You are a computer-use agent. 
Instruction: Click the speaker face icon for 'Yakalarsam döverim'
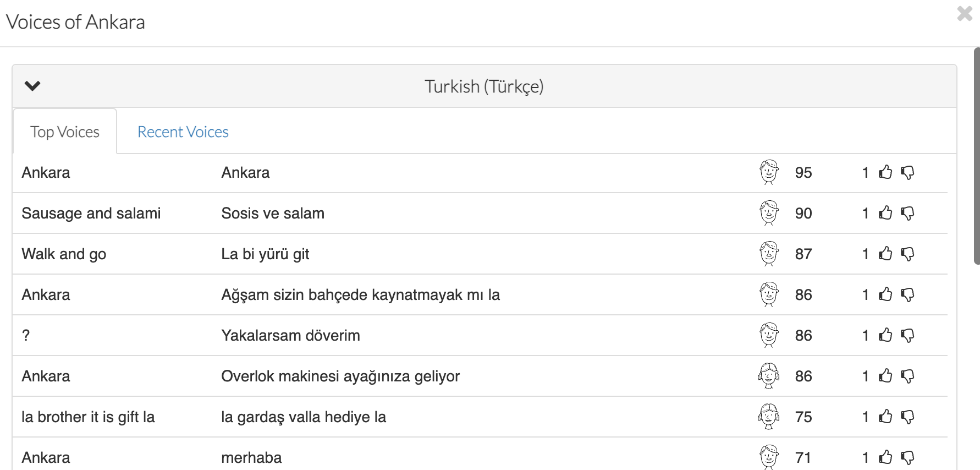[x=769, y=335]
